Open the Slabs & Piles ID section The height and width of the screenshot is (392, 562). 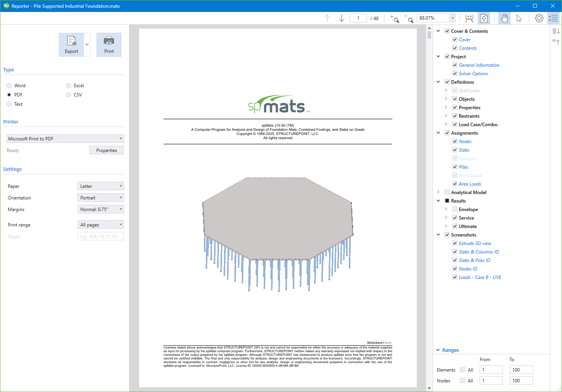pyautogui.click(x=474, y=260)
